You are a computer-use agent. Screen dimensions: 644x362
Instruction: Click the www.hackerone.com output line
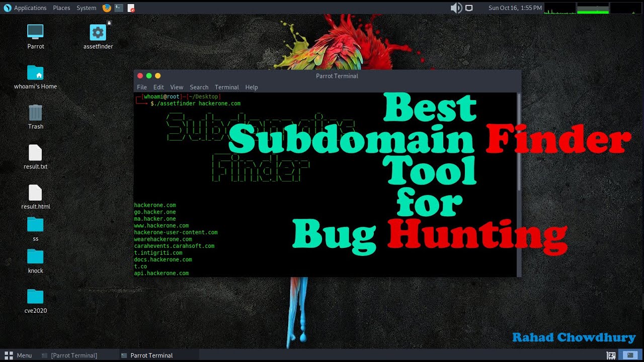(162, 226)
